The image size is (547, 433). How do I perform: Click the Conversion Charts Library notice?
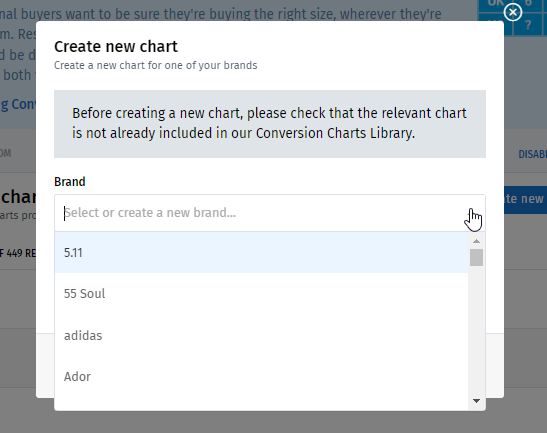(270, 124)
